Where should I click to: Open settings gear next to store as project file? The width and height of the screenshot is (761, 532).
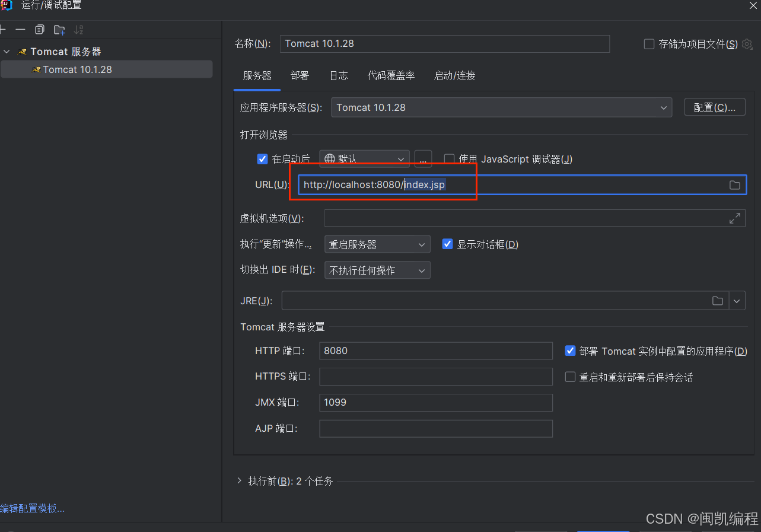(747, 44)
